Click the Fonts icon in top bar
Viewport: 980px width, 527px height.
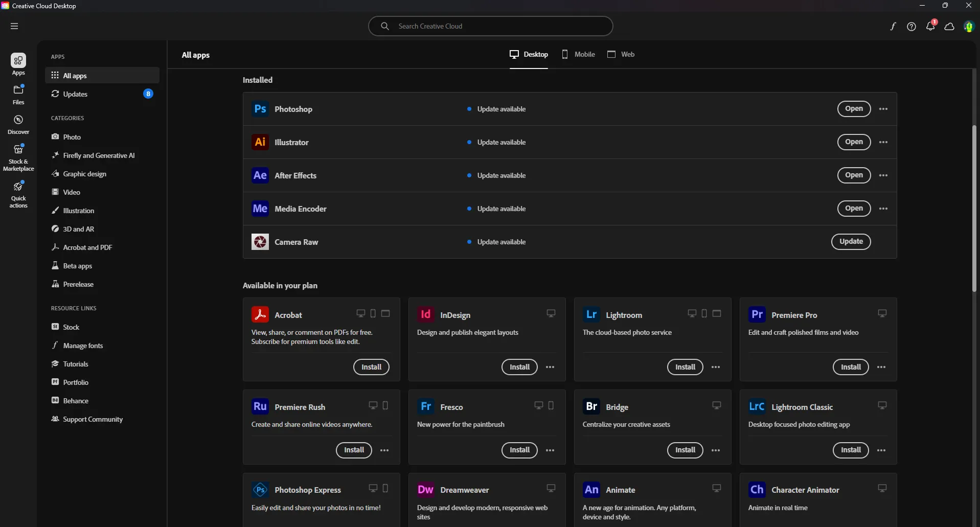893,27
